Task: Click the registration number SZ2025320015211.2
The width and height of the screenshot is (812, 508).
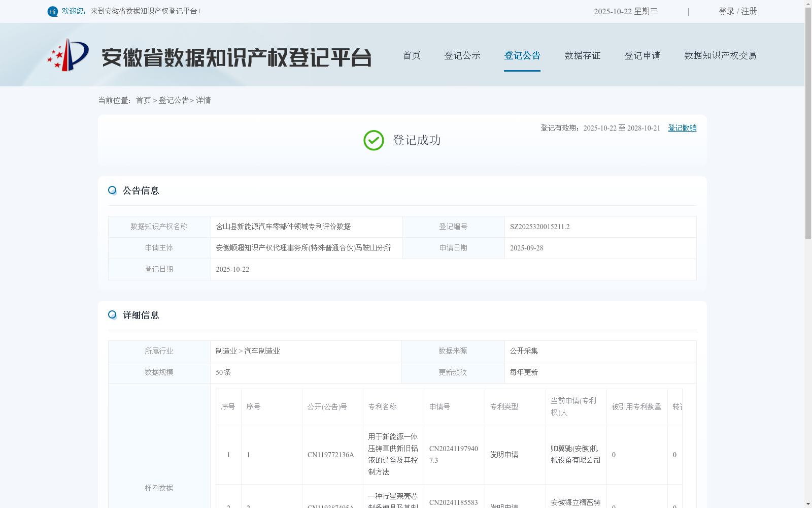Action: (x=540, y=227)
